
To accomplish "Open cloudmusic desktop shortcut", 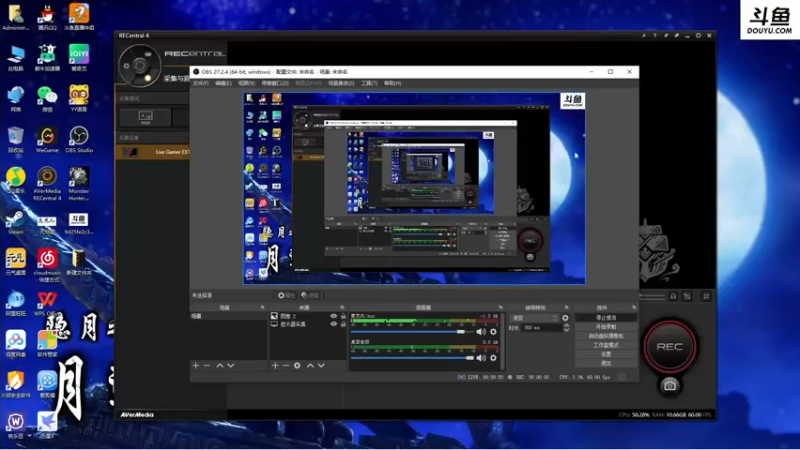I will (x=47, y=265).
